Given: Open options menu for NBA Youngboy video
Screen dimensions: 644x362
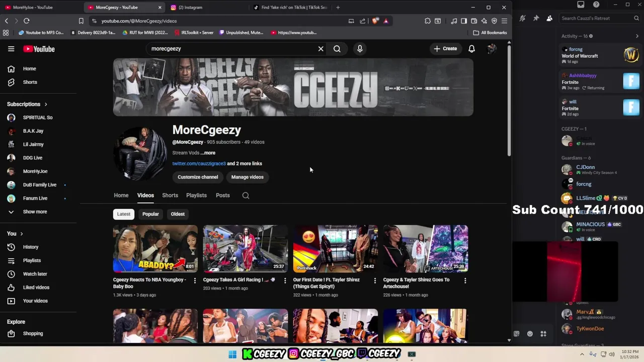Looking at the screenshot, I should 195,281.
